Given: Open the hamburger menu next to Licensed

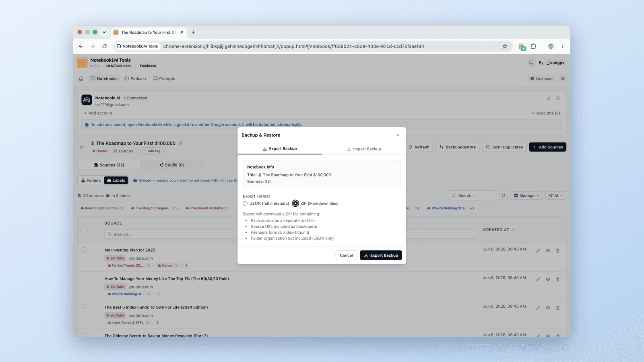Looking at the screenshot, I should coord(563,78).
